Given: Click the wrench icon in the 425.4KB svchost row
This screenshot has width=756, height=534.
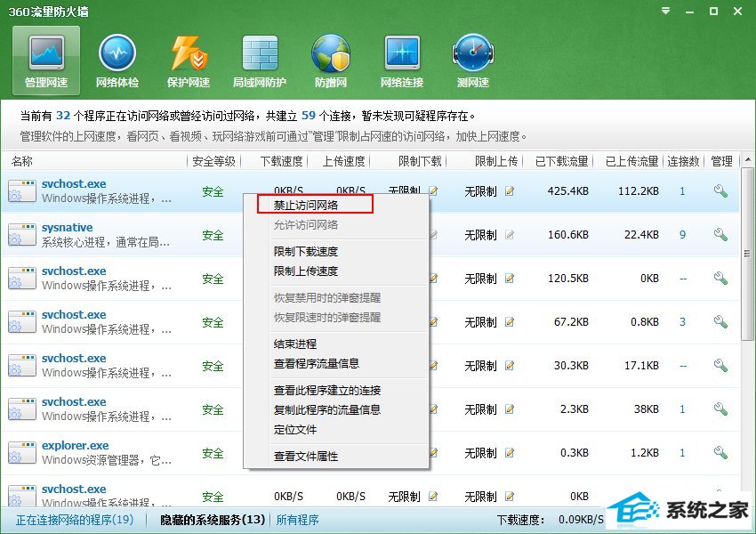Looking at the screenshot, I should pos(720,191).
